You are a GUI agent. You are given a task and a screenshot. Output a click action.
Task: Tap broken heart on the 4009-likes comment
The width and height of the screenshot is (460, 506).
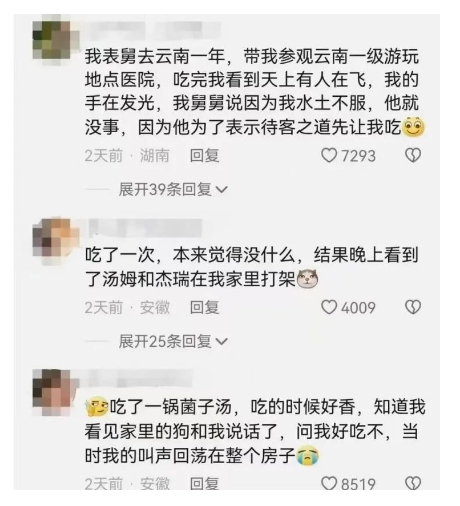point(413,307)
